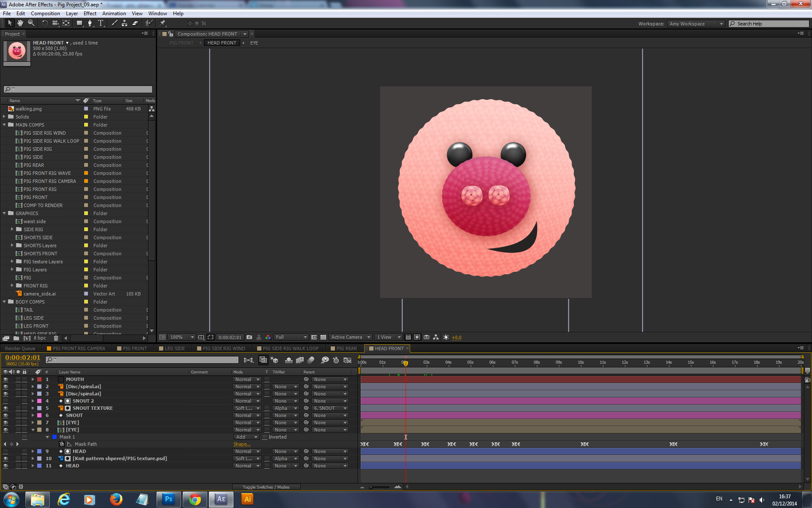Image resolution: width=812 pixels, height=508 pixels.
Task: Choose the Puppet Pin tool
Action: click(x=163, y=23)
